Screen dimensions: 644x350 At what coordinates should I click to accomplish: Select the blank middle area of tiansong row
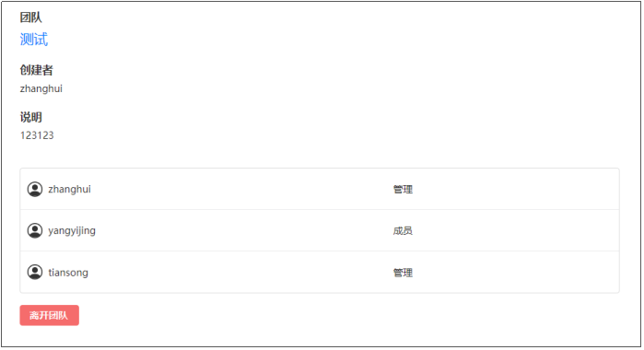(242, 273)
